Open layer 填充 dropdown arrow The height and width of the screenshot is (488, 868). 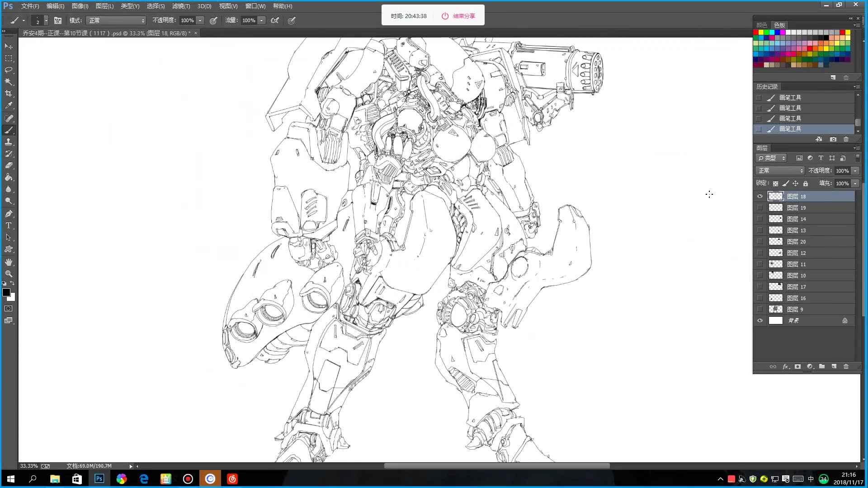point(855,183)
